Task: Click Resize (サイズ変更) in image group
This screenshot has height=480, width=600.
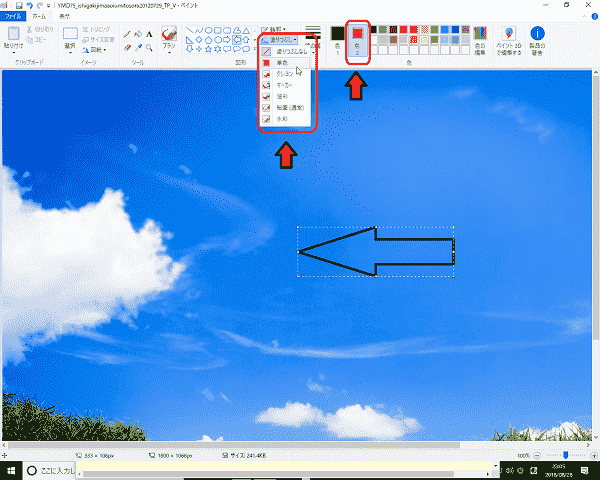Action: click(x=99, y=39)
